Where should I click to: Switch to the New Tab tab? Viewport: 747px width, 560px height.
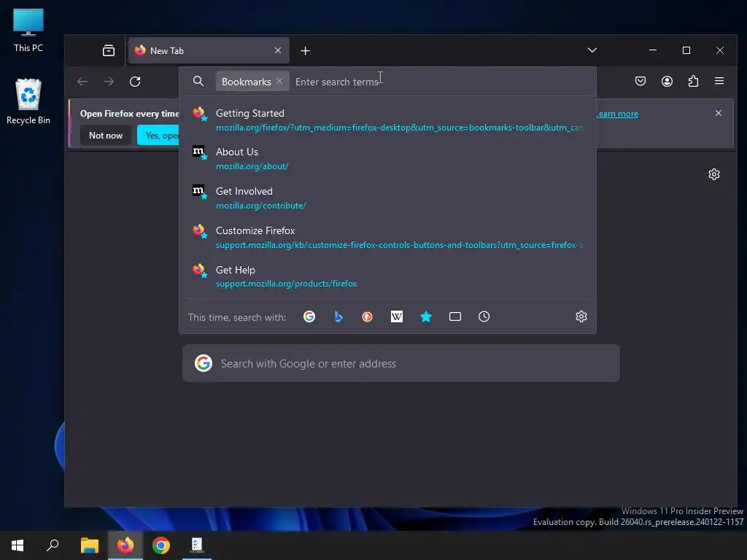pyautogui.click(x=209, y=50)
